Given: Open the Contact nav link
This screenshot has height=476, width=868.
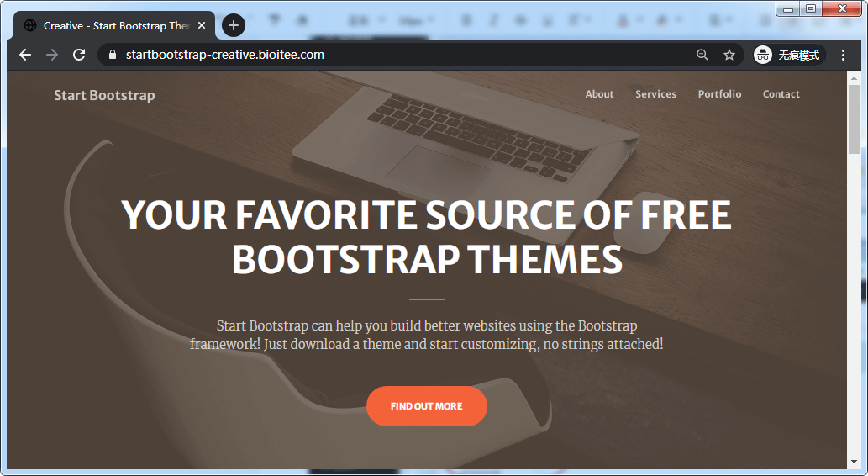Looking at the screenshot, I should pos(781,94).
